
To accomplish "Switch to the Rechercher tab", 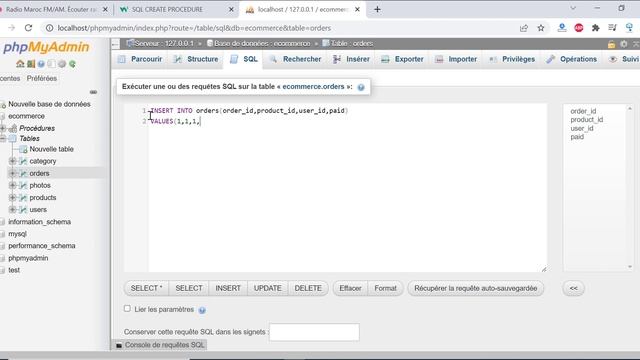I will coord(296,59).
